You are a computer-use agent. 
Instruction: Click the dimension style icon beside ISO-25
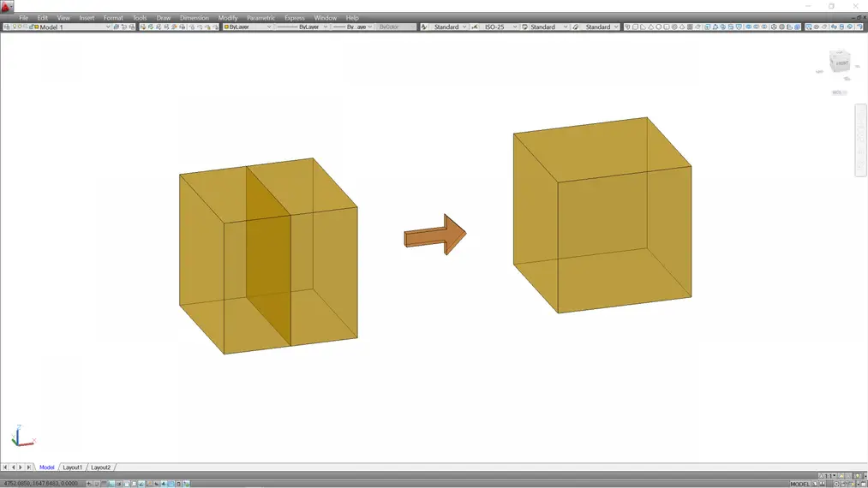475,27
